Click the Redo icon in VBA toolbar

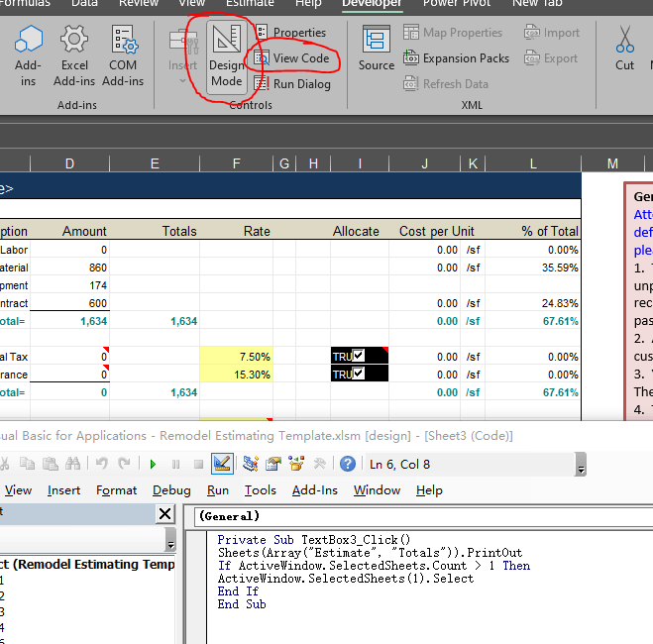[124, 464]
